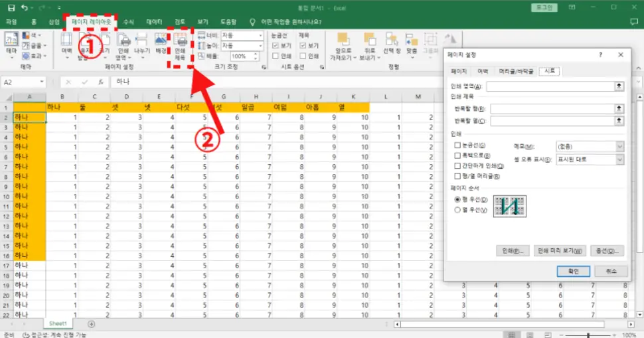
Task: Select the 열 우선 radio button
Action: tap(457, 210)
